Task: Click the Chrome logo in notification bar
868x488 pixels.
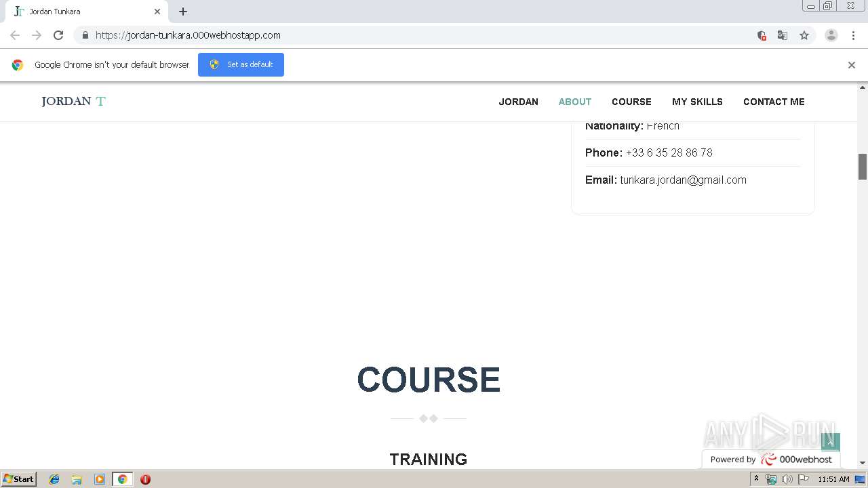Action: (18, 65)
